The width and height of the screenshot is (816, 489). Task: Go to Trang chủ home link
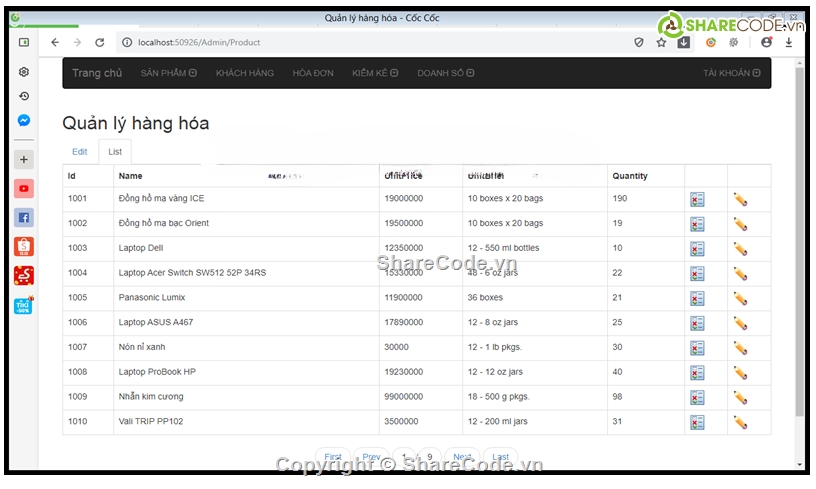pyautogui.click(x=97, y=73)
